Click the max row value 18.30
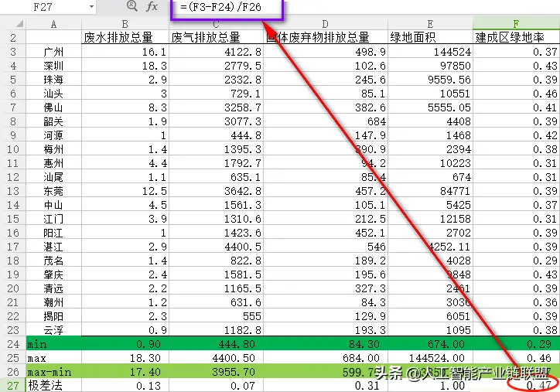The image size is (560, 392). pos(125,357)
